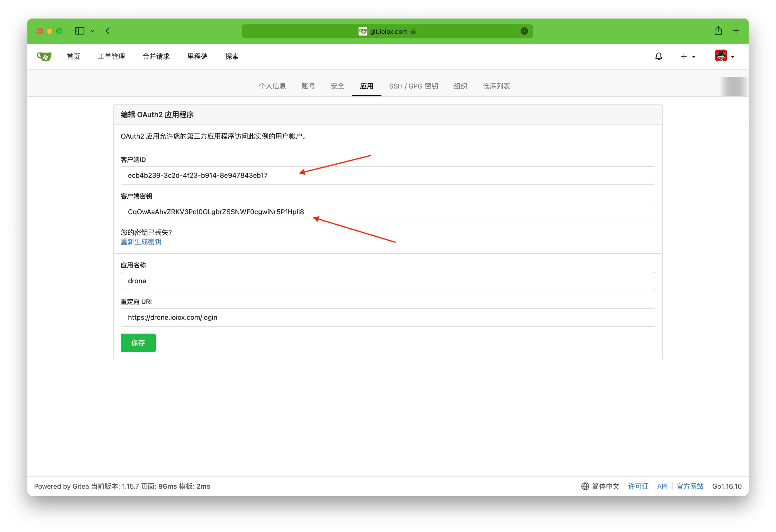Switch to the SSH / GPG 密钥 tab
The width and height of the screenshot is (776, 532).
(413, 86)
